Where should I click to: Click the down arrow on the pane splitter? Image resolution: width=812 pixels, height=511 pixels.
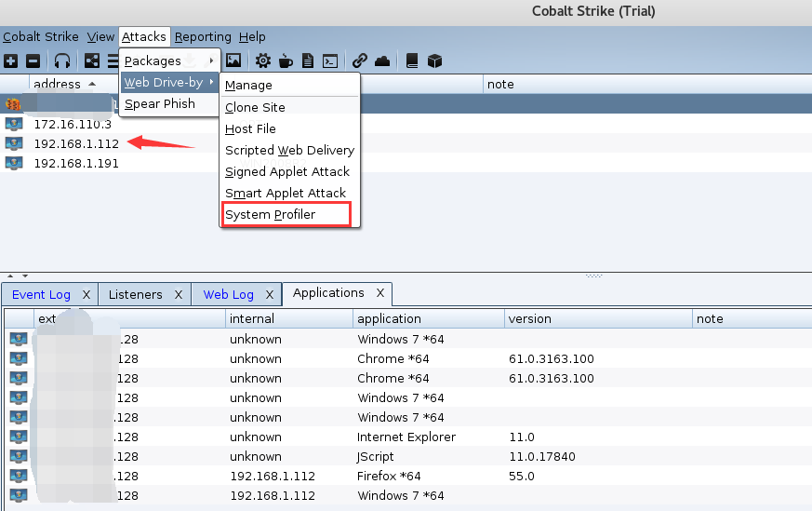point(24,276)
